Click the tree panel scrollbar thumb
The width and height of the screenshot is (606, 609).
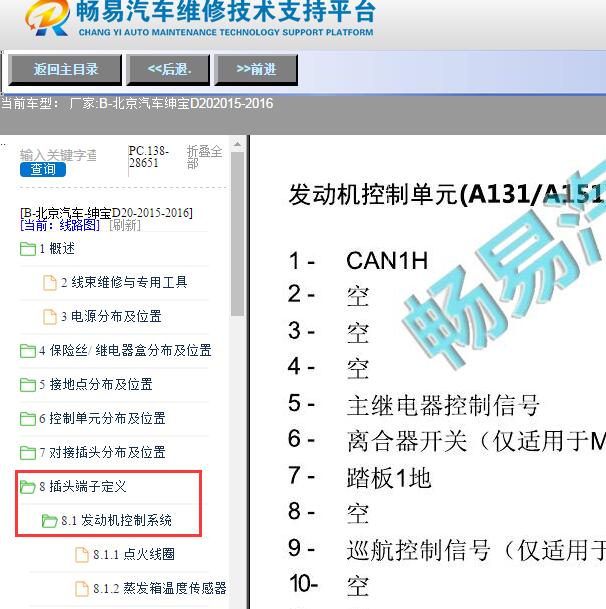pyautogui.click(x=237, y=234)
